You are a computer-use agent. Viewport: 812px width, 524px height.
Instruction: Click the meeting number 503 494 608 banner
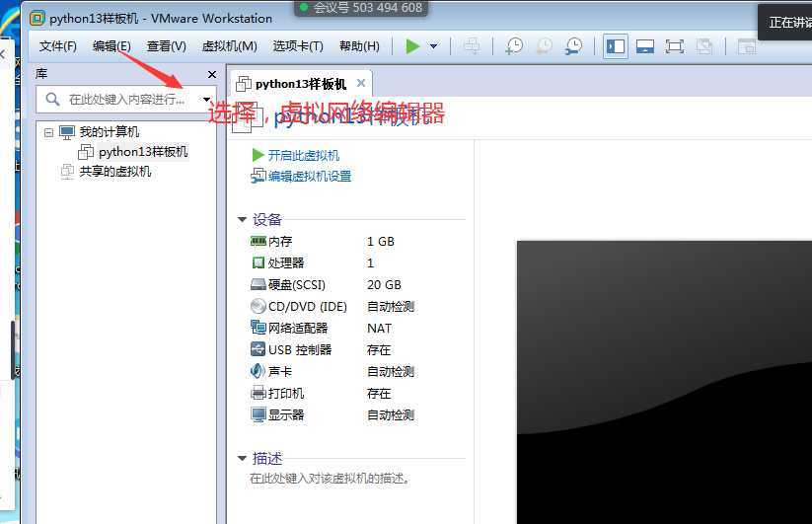[361, 8]
